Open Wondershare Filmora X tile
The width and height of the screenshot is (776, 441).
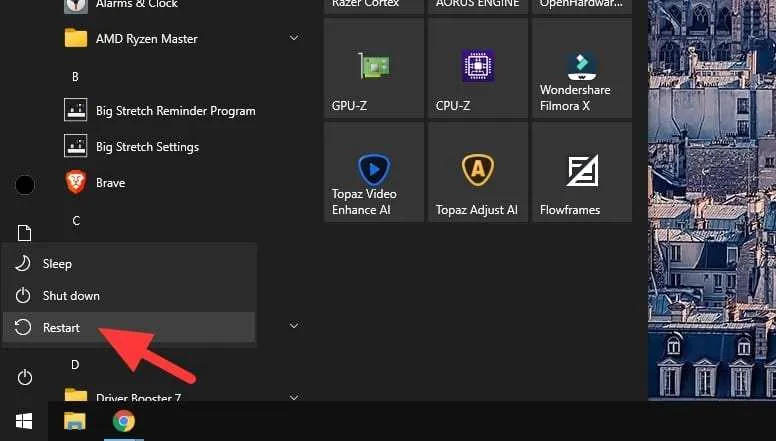click(x=582, y=68)
